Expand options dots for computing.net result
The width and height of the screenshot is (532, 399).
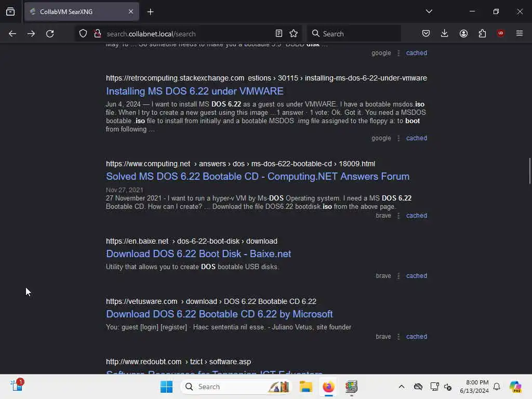pos(398,216)
